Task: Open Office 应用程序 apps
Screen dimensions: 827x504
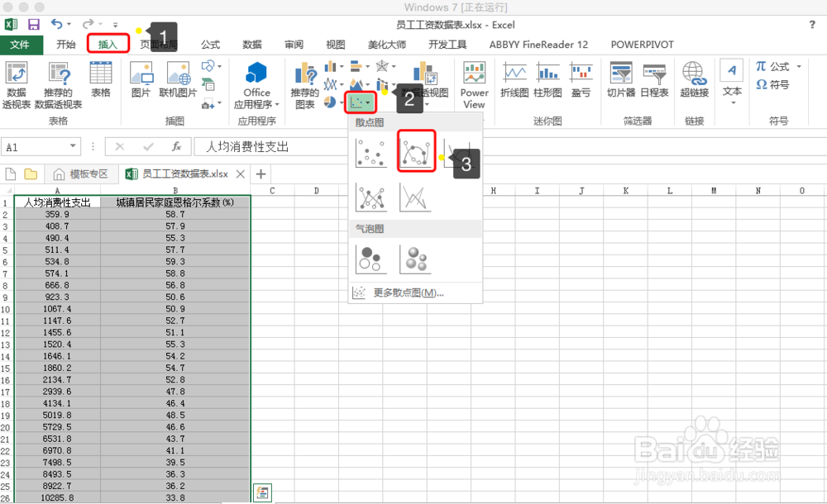Action: [x=256, y=85]
